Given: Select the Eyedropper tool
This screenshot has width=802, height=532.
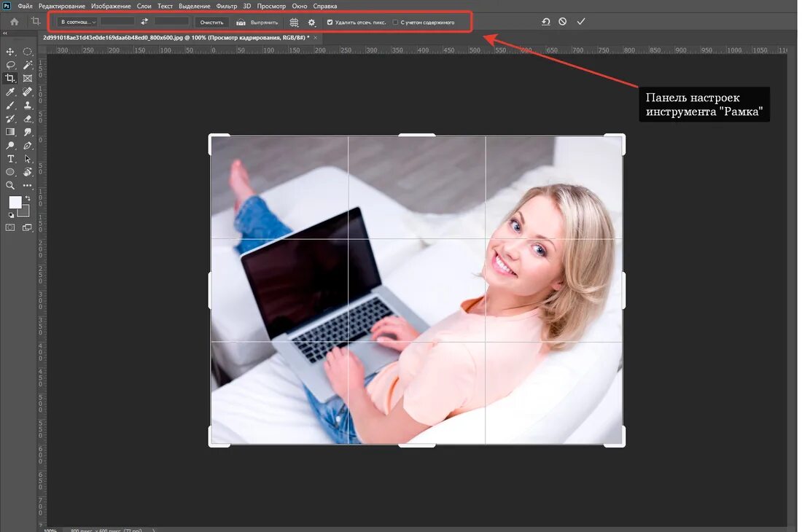Looking at the screenshot, I should (x=10, y=92).
